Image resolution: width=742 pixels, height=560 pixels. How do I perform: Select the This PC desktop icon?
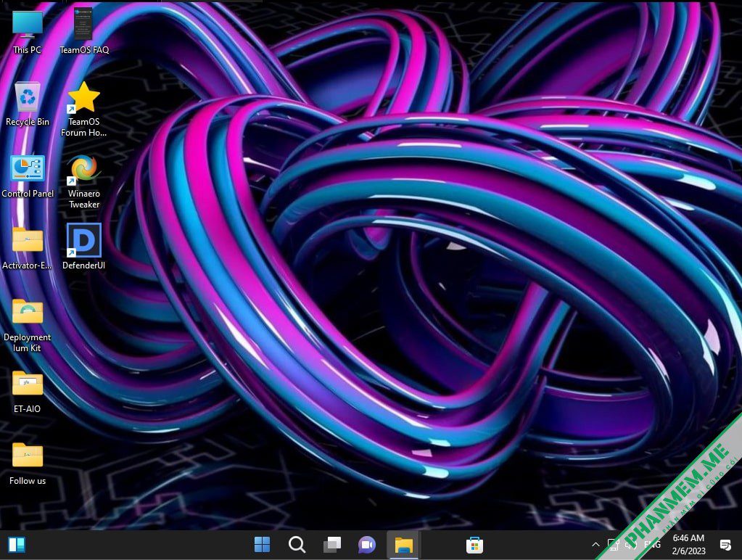(28, 32)
